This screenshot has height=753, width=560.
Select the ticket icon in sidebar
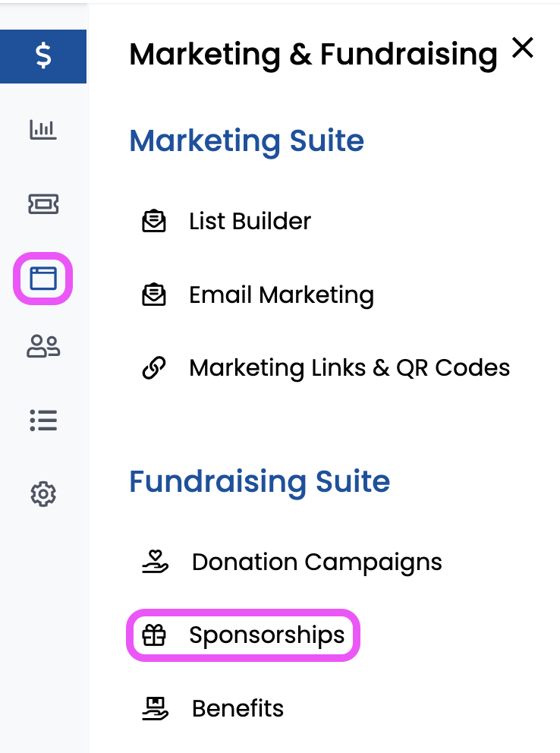[43, 203]
